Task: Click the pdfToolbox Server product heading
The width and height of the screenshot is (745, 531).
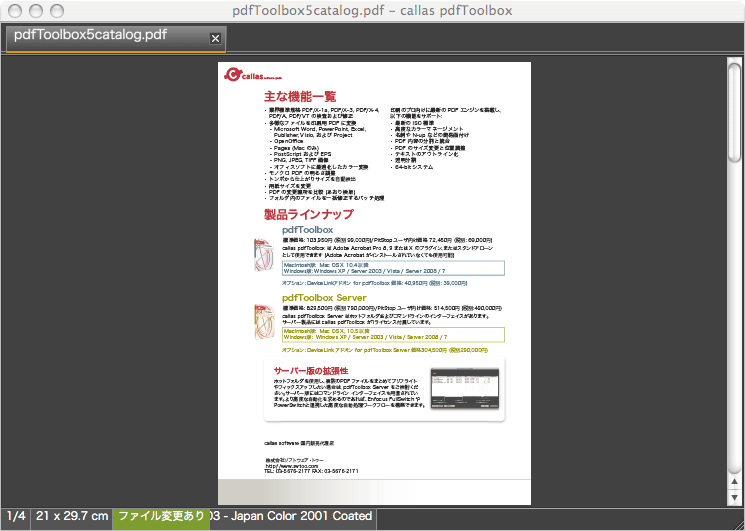Action: 324,298
